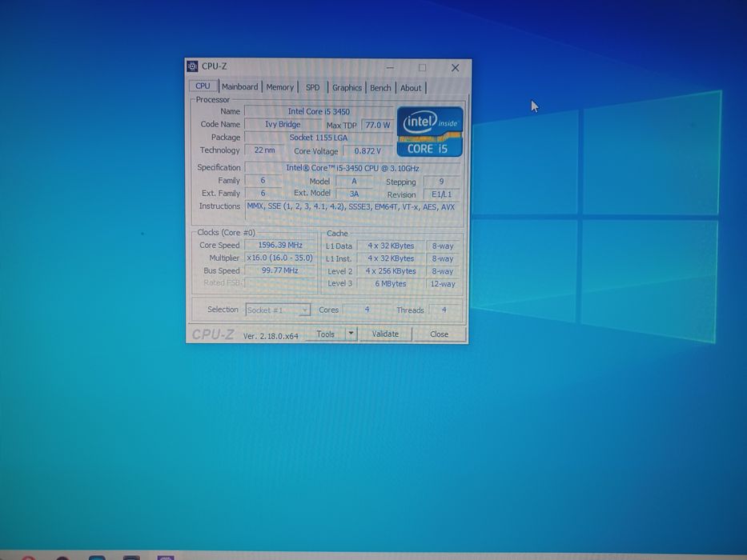The image size is (747, 560).
Task: Click the Bus Speed value 99.77 MHz
Action: click(280, 270)
